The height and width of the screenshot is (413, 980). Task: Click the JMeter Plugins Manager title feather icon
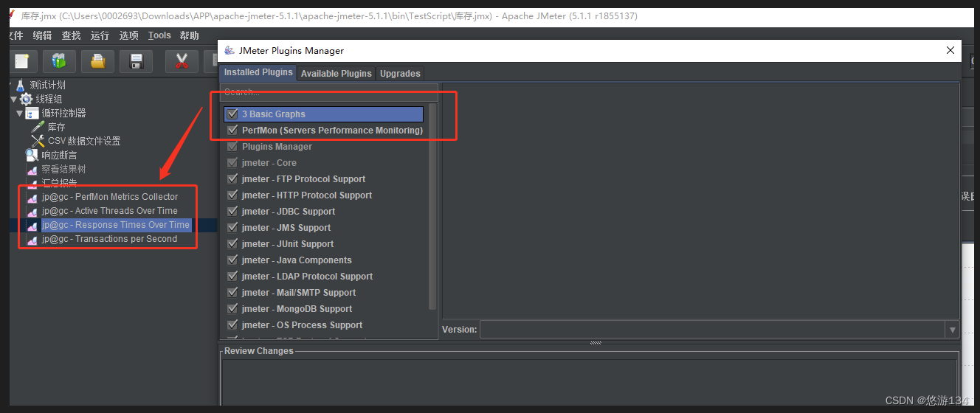(x=229, y=50)
